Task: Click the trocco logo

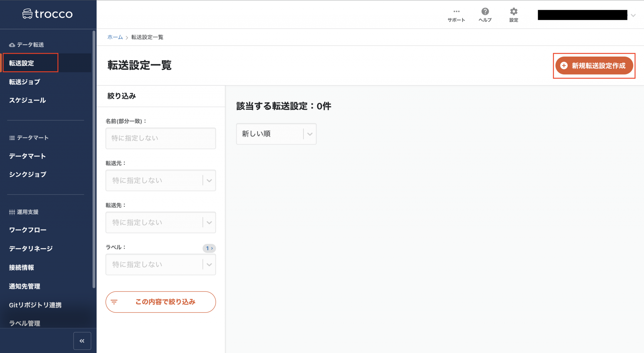Action: [x=47, y=14]
